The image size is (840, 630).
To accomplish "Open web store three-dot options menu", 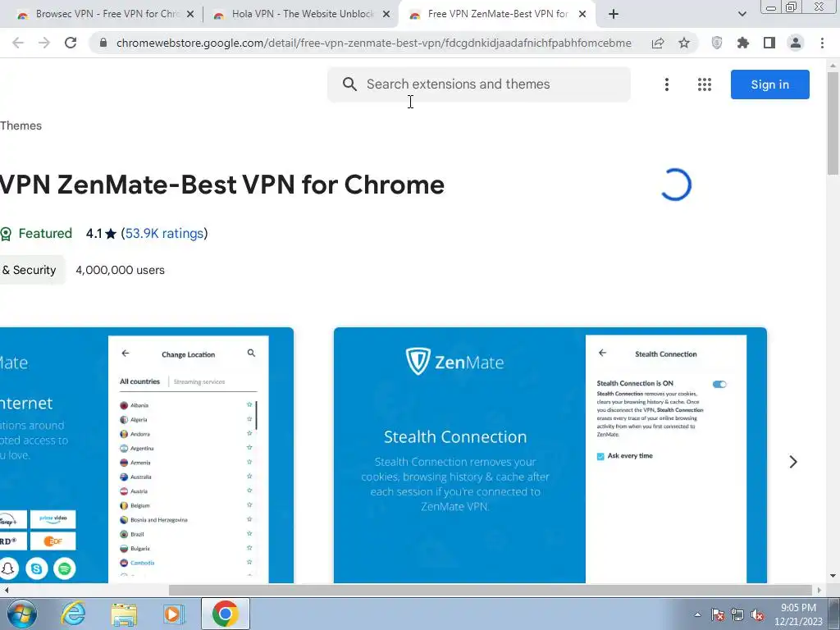I will [667, 84].
